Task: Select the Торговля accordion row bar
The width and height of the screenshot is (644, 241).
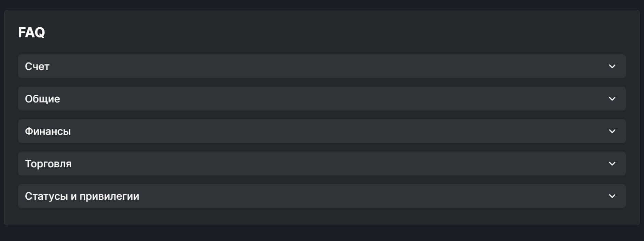Action: 321,164
